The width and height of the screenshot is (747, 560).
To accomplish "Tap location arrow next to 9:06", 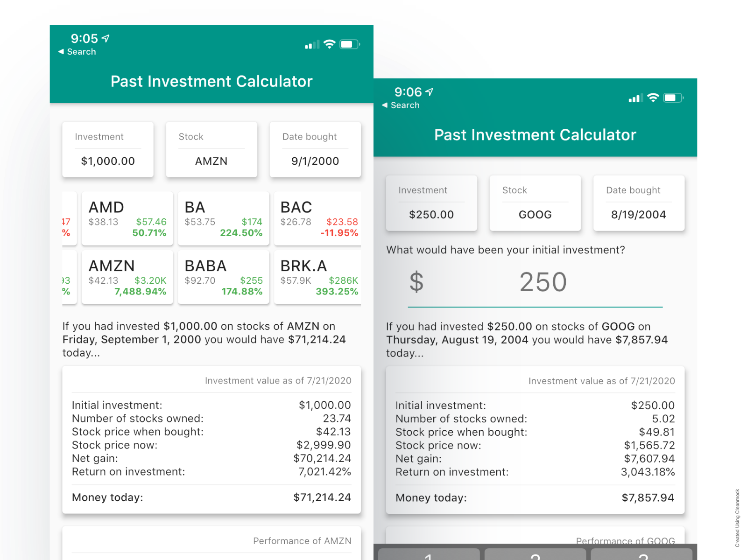I will (430, 92).
